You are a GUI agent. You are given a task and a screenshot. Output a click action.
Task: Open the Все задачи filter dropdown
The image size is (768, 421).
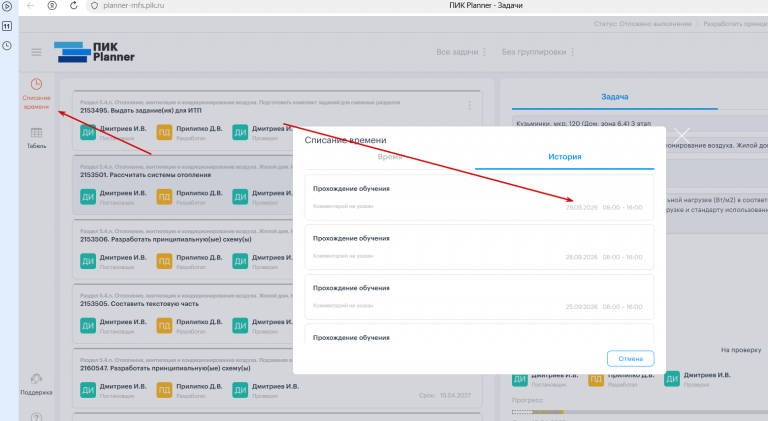coord(461,52)
